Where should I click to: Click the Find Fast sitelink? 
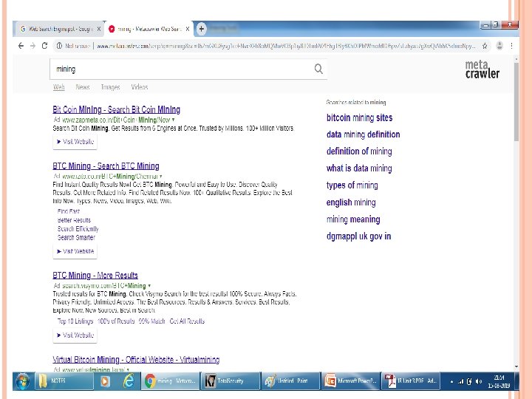pos(69,211)
